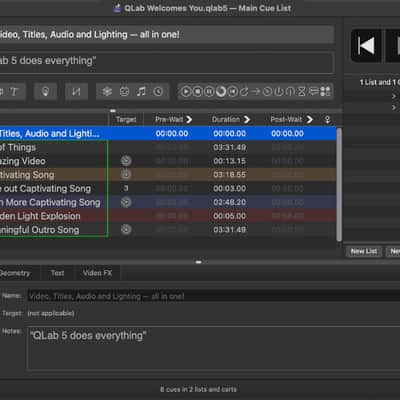Add a Disarm cue from the toolbar

(x=290, y=92)
